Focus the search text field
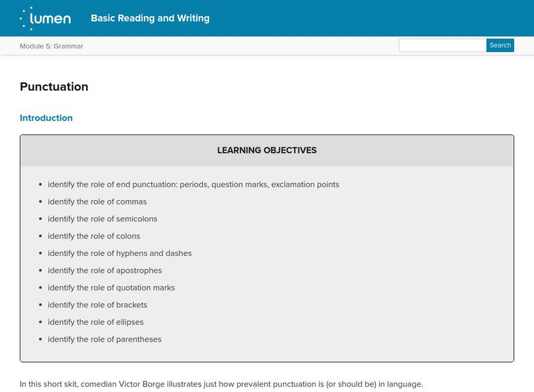Image resolution: width=534 pixels, height=392 pixels. pyautogui.click(x=442, y=45)
